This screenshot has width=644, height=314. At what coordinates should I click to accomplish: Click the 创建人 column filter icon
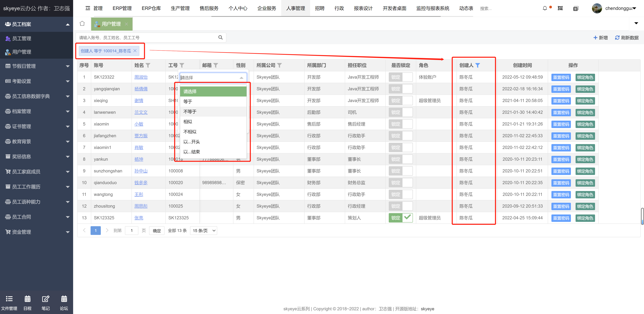pos(477,66)
